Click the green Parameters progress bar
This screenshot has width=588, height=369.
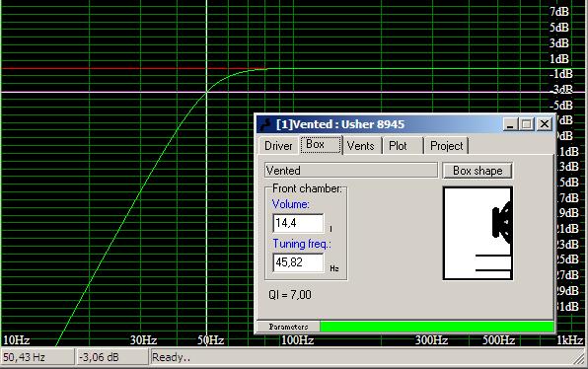(437, 327)
